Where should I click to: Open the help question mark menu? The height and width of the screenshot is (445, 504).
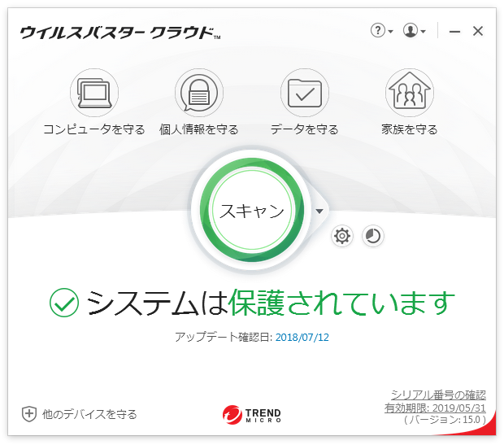[382, 31]
